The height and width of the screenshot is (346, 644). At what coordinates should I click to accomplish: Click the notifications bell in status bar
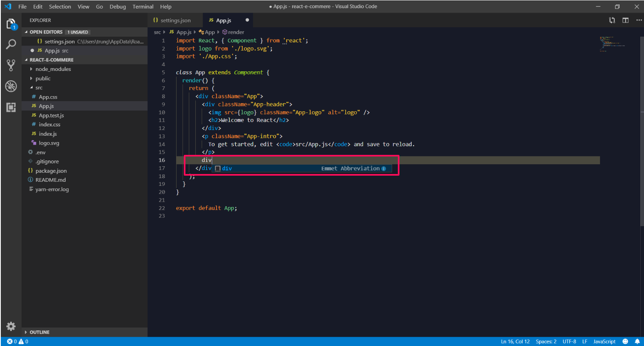(637, 342)
